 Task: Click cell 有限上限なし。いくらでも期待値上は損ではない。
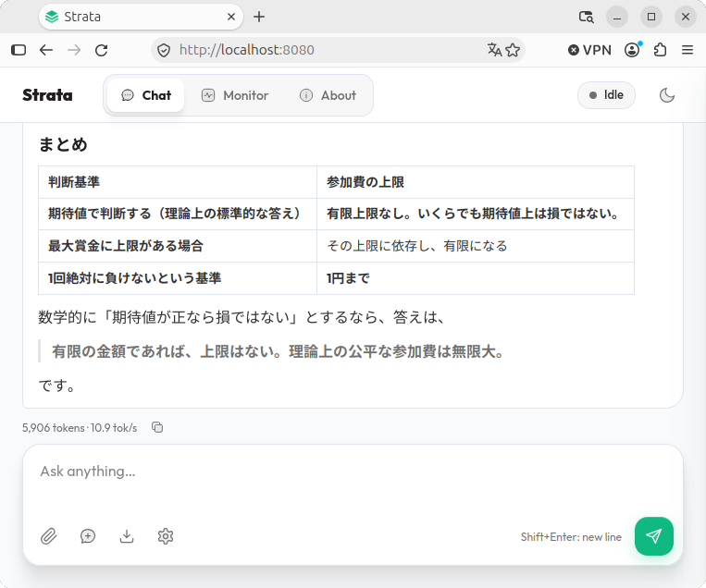pos(476,214)
